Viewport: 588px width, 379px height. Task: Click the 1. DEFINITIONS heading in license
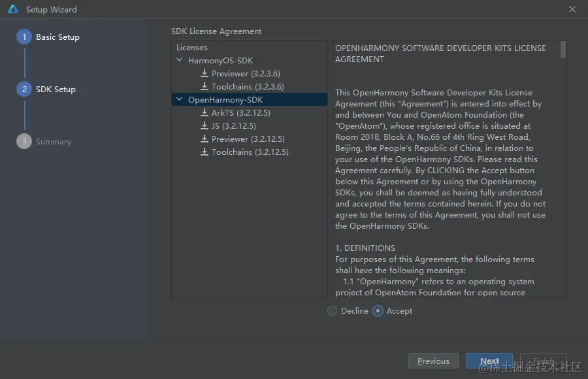(x=365, y=248)
